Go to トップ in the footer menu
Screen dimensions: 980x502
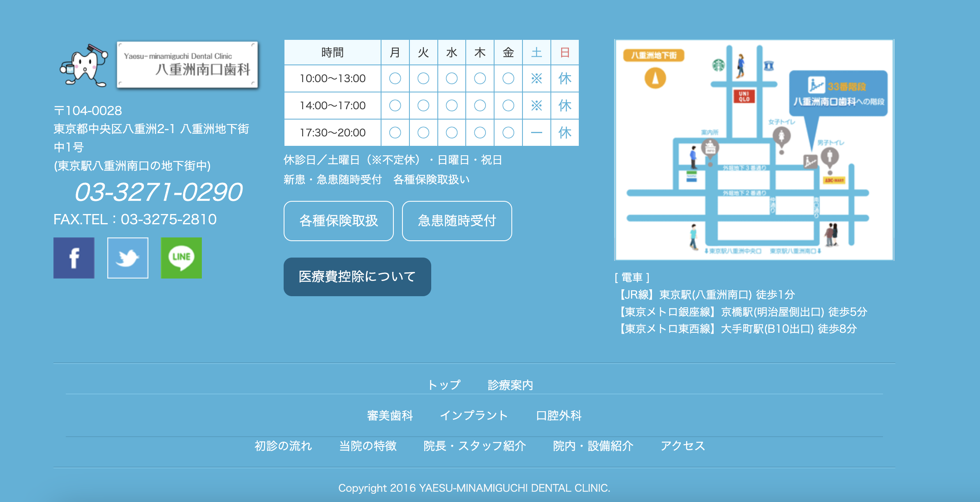(444, 385)
